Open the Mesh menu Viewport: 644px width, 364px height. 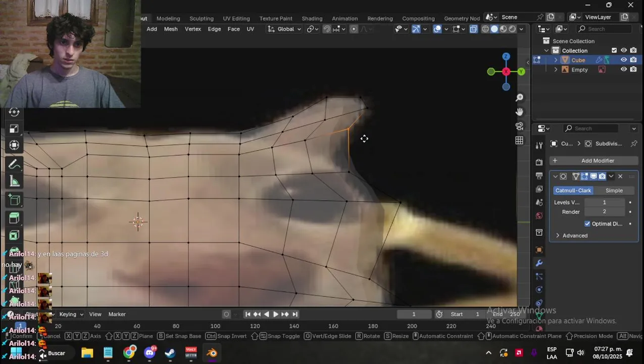[x=171, y=29]
